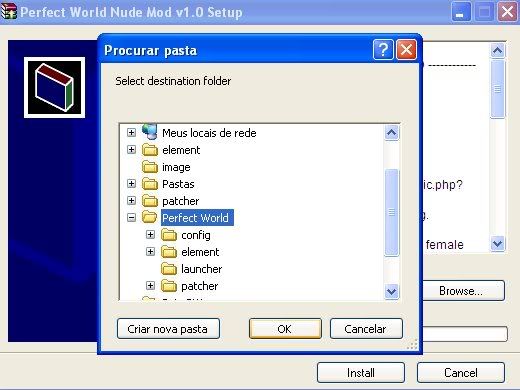Expand element inside Perfect World
The height and width of the screenshot is (390, 520).
[150, 252]
